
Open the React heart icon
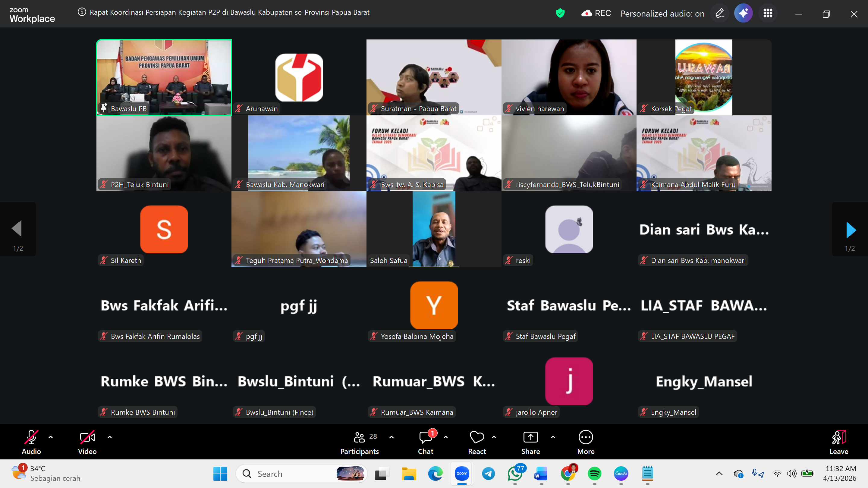476,437
